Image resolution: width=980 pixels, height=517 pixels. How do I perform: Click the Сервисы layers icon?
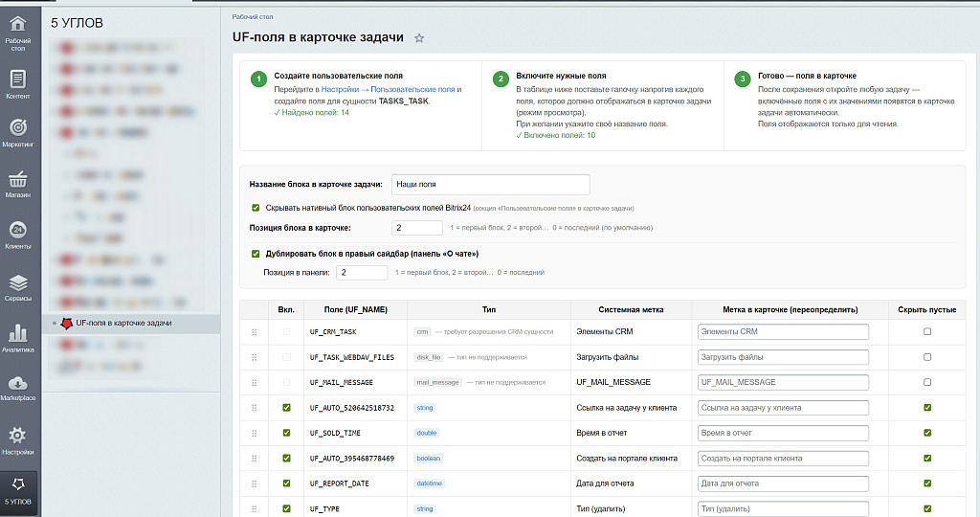[18, 283]
